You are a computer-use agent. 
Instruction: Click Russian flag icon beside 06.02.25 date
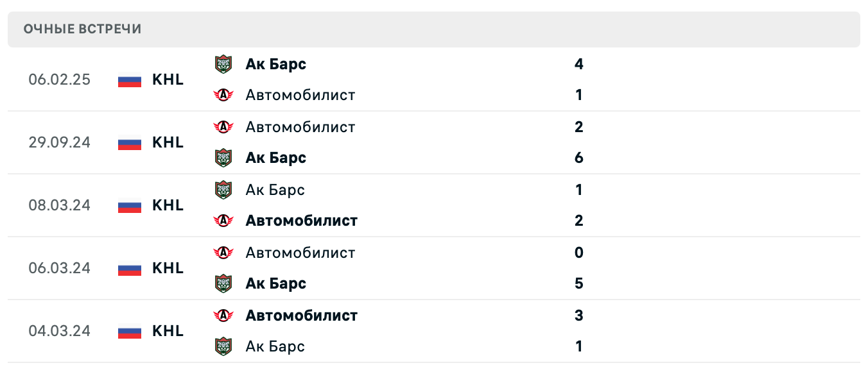coord(129,80)
